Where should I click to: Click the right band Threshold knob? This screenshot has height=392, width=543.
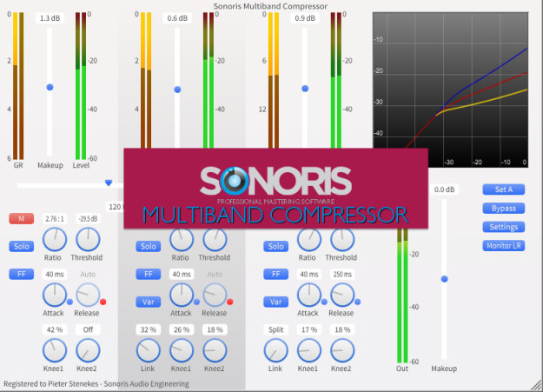point(342,239)
